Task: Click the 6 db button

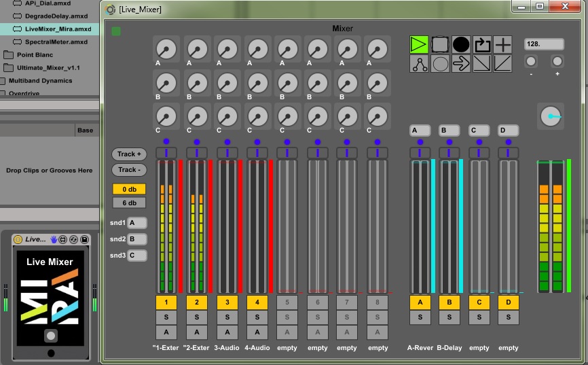Action: pos(129,203)
